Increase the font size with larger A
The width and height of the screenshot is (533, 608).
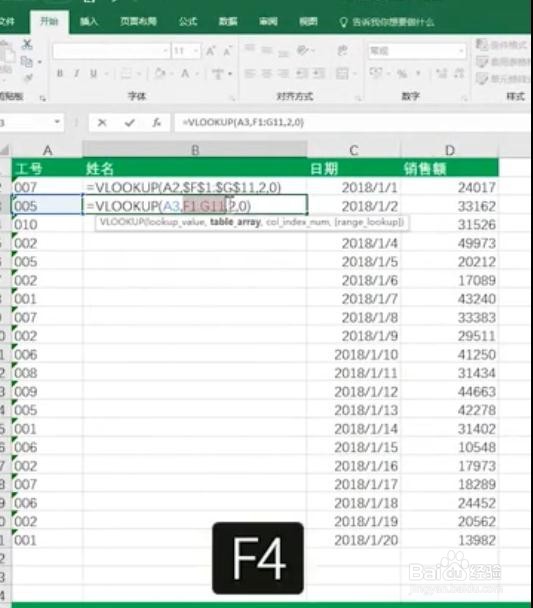(210, 50)
